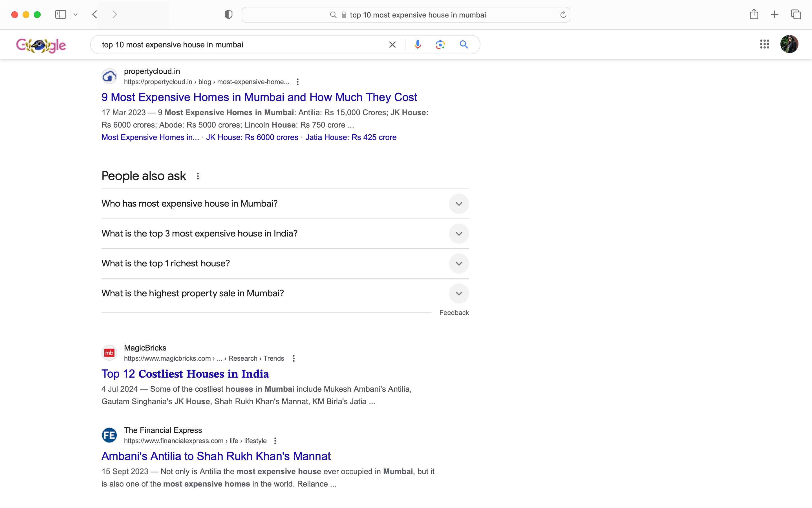Open '9 Most Expensive Homes in Mumbai' result
812x508 pixels.
(x=259, y=97)
